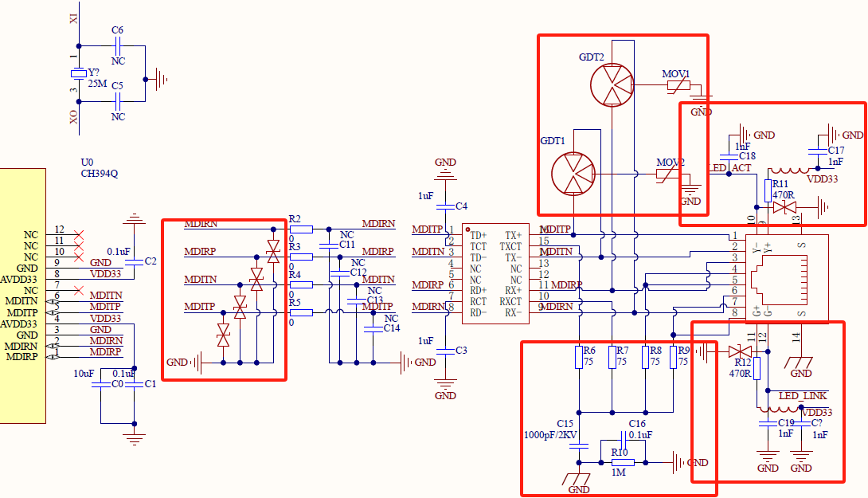
Task: Select the Ethernet transformer IC body
Action: 495,273
